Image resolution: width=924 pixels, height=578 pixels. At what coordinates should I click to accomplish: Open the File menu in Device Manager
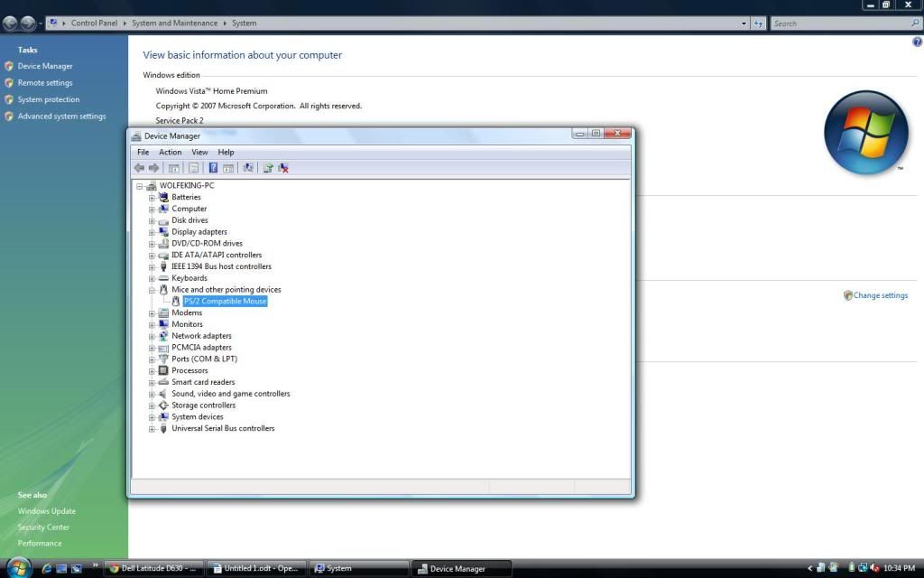pos(143,152)
